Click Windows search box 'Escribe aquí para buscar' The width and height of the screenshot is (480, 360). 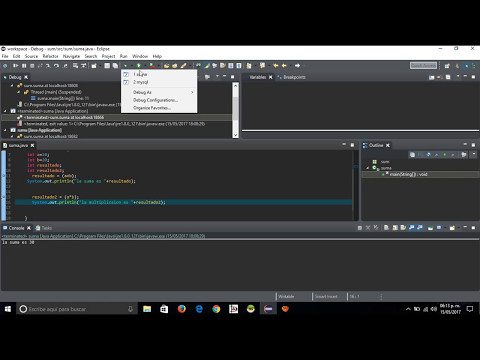tap(77, 309)
